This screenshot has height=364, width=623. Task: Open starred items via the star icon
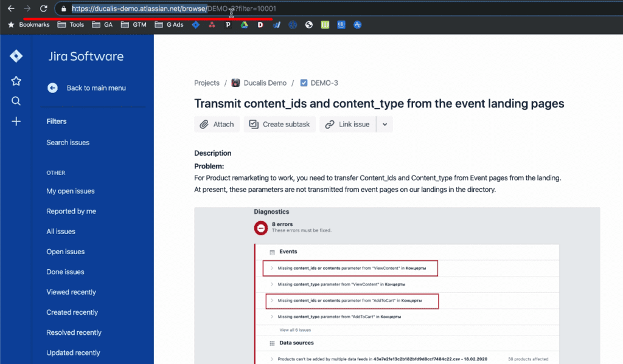tap(16, 80)
